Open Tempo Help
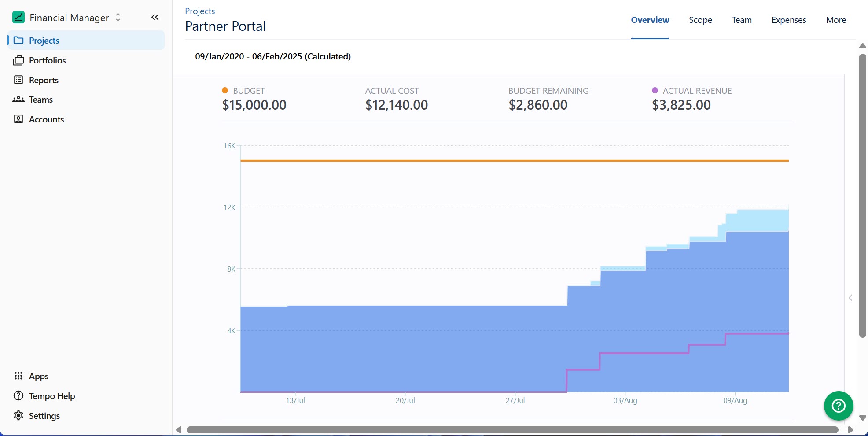This screenshot has width=868, height=436. (51, 395)
